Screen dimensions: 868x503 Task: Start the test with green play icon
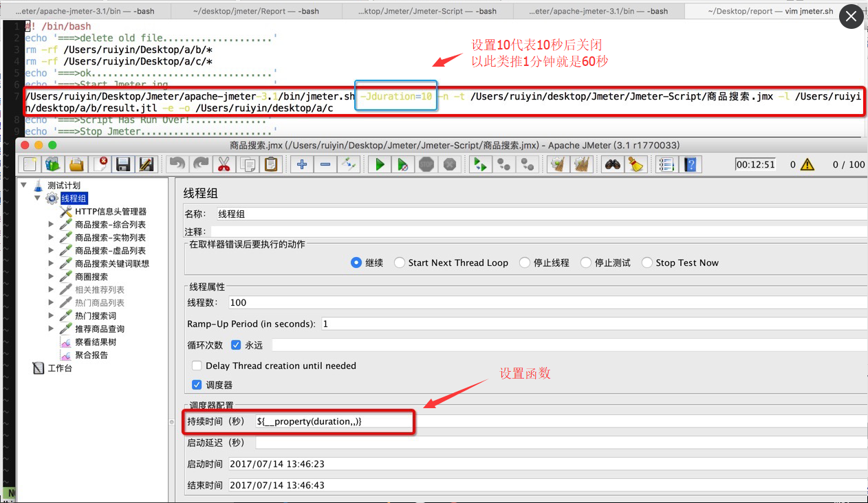click(380, 164)
